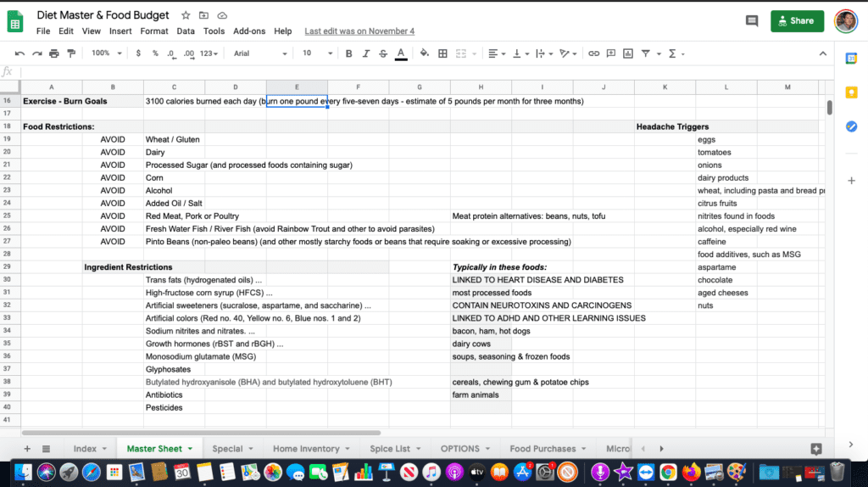Click the vertical scrollbar thumb

tap(829, 107)
